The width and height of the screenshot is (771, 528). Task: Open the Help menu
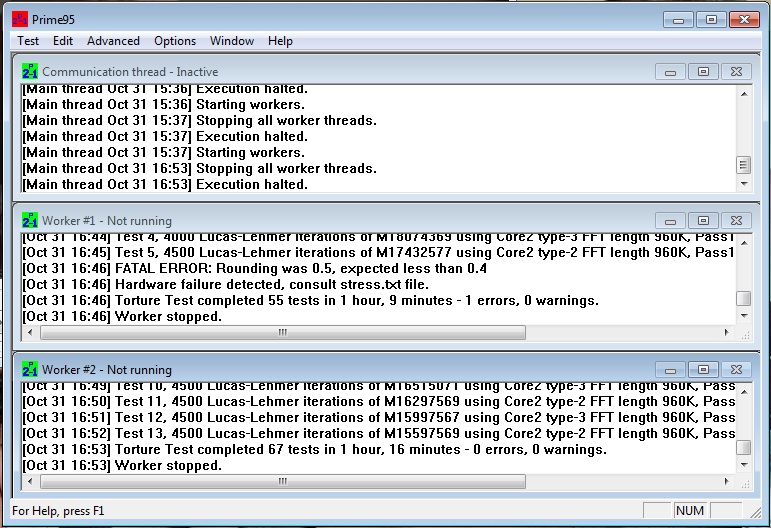(280, 41)
